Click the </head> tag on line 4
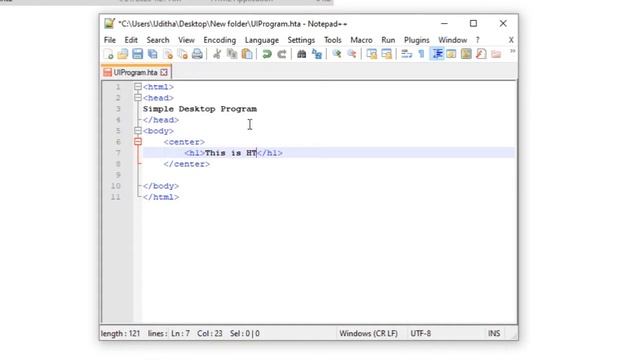The width and height of the screenshot is (640, 360). click(x=161, y=120)
